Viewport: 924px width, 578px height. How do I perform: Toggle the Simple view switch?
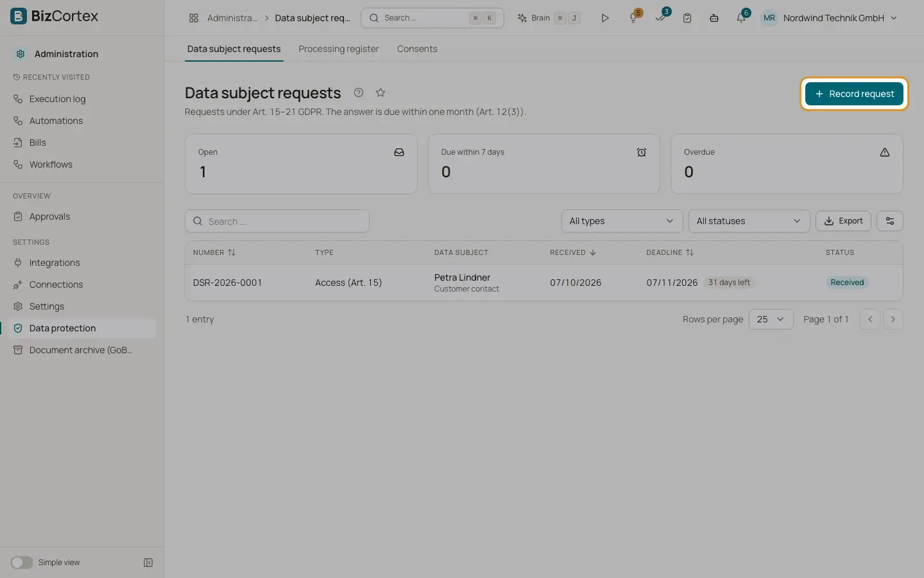[x=22, y=563]
